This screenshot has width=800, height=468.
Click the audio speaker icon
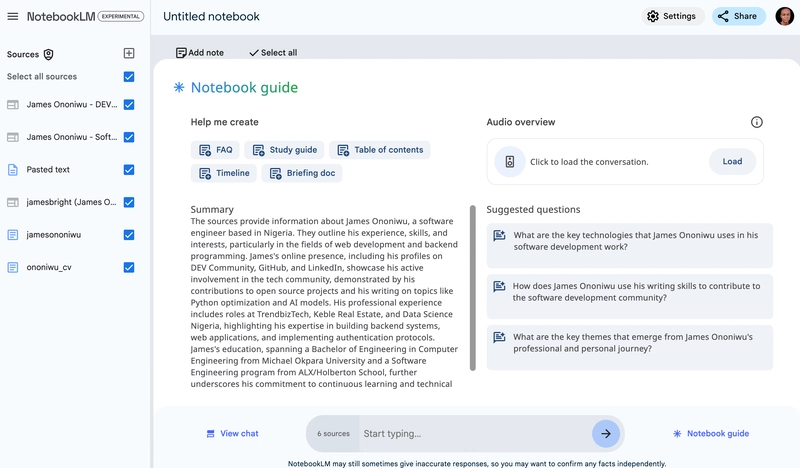(510, 162)
